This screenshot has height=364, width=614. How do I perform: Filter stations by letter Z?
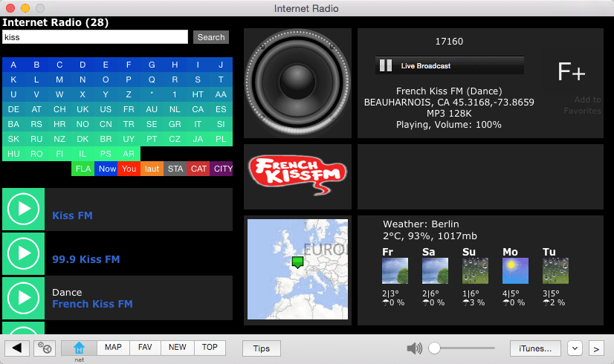point(129,95)
